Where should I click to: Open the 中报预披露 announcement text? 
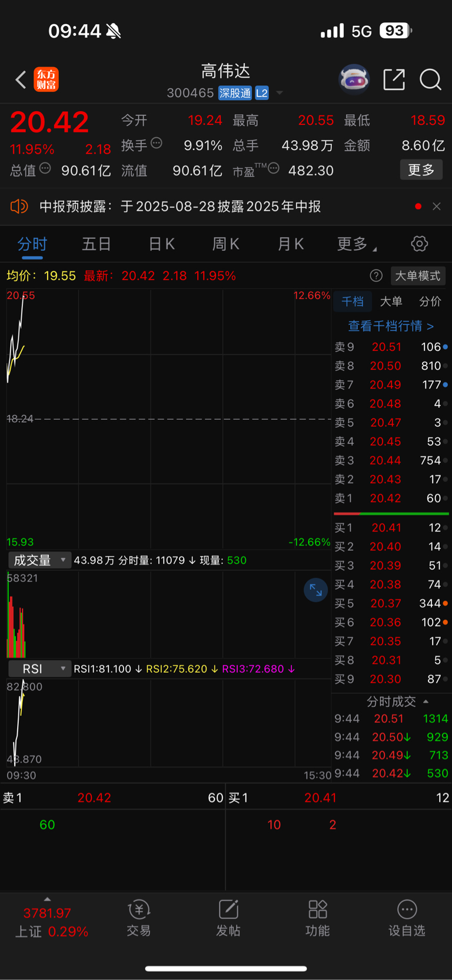180,207
